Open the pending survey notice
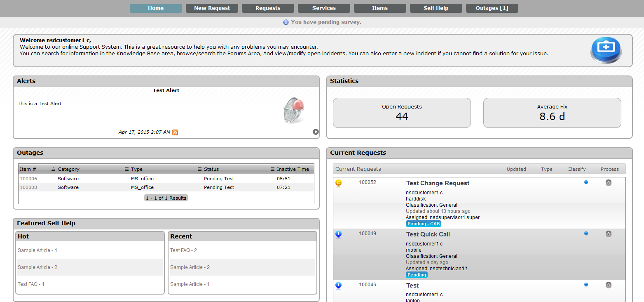The width and height of the screenshot is (644, 302). [326, 22]
